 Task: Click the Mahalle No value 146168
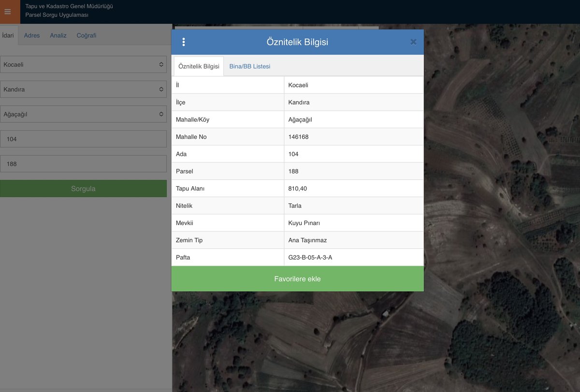point(298,137)
